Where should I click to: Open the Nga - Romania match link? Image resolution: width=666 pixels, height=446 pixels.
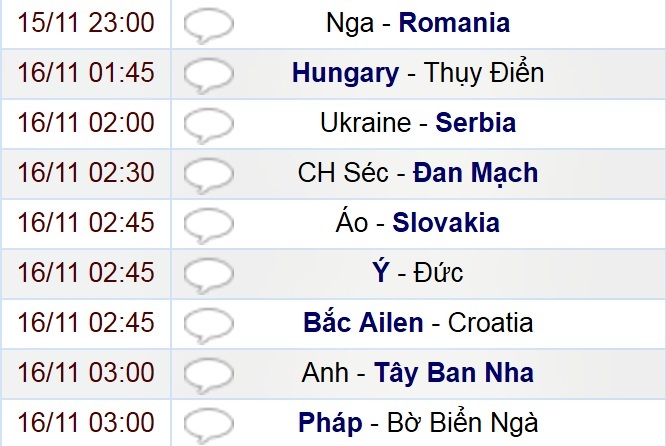pos(418,23)
